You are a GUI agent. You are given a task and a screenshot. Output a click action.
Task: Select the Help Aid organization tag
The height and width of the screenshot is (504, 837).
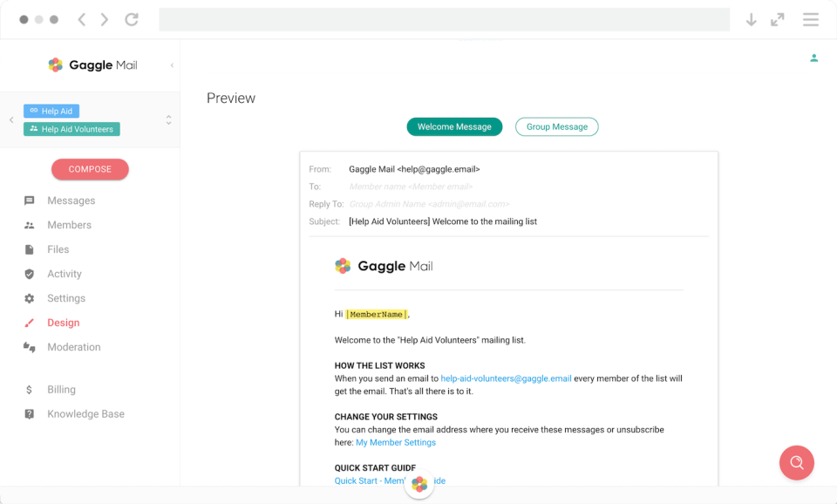[x=51, y=111]
